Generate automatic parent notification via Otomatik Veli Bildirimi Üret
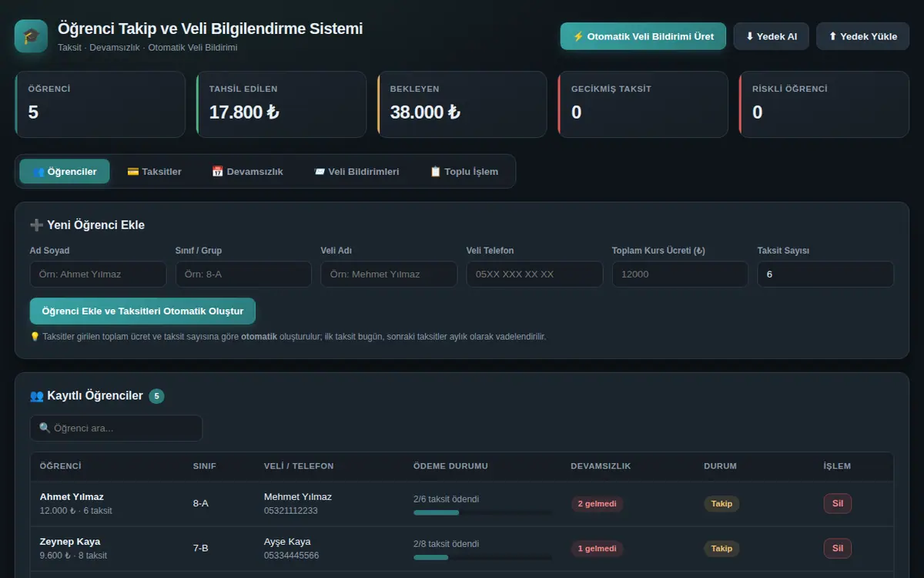 (643, 36)
